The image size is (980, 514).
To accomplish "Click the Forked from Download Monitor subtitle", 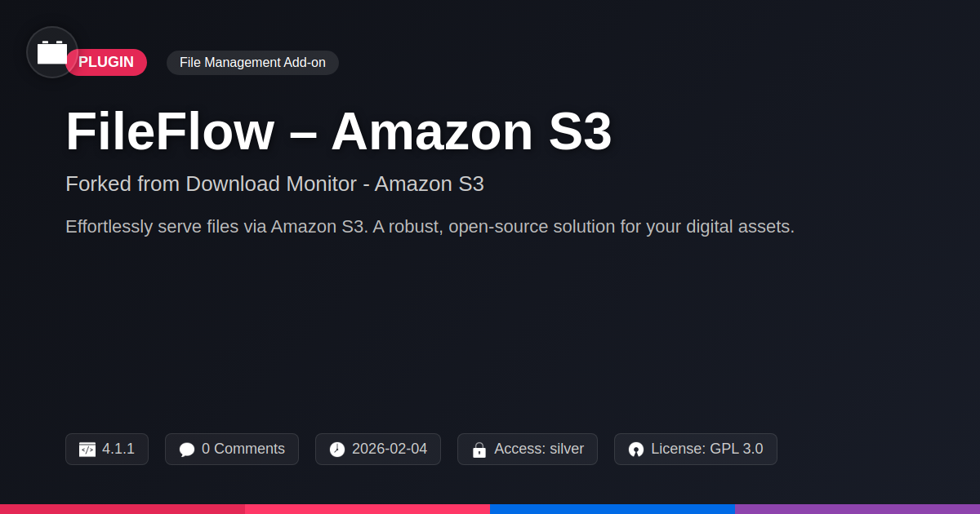I will [x=274, y=184].
